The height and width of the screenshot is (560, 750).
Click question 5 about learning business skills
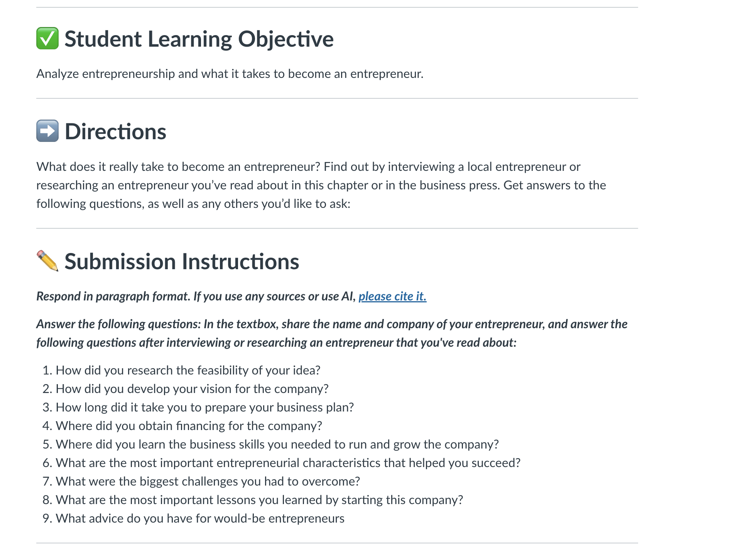(277, 444)
